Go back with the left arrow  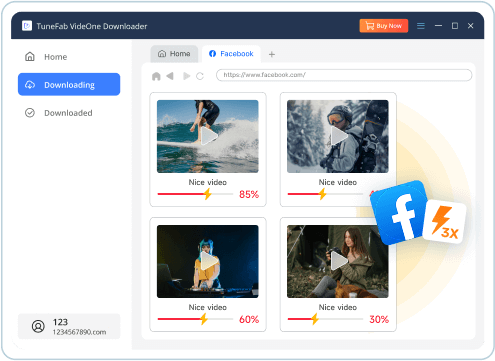tap(170, 76)
